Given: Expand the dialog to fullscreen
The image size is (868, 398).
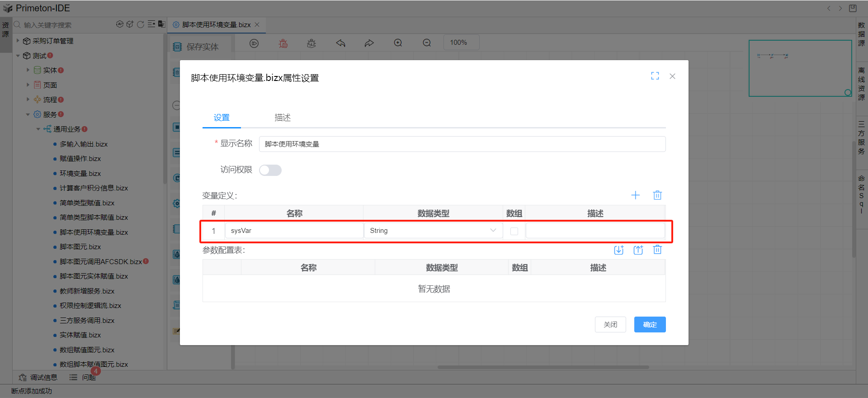Looking at the screenshot, I should point(655,76).
